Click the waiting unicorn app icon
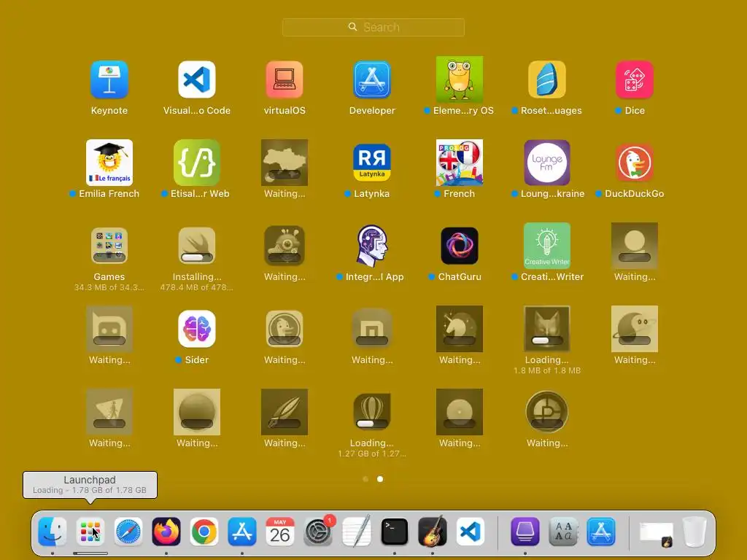 tap(460, 329)
